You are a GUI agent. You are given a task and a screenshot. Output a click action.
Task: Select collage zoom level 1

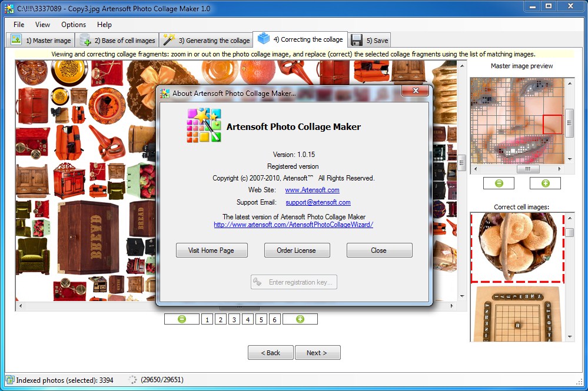[x=207, y=319]
